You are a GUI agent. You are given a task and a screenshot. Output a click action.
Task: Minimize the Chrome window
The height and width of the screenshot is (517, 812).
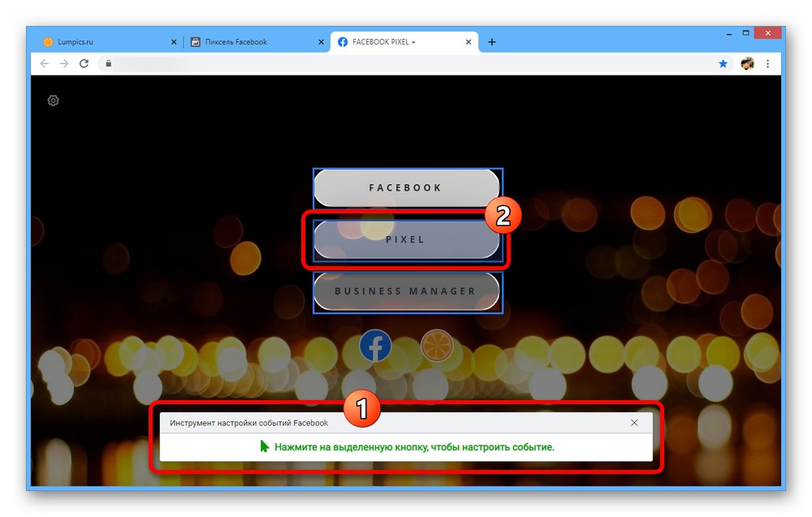(729, 33)
